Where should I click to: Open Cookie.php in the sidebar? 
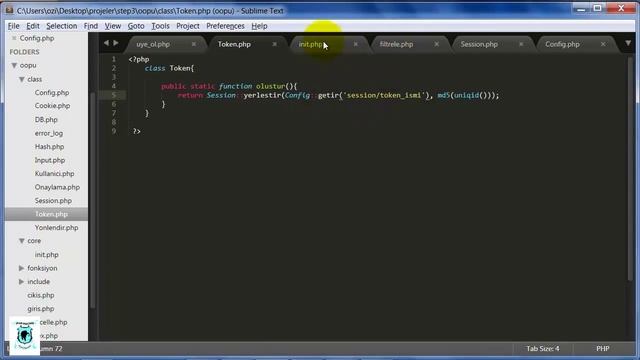pos(52,106)
